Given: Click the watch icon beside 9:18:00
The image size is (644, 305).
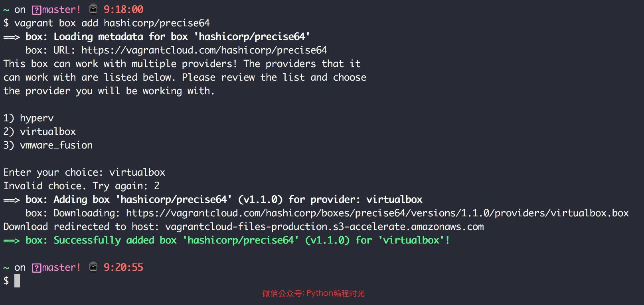Looking at the screenshot, I should tap(93, 9).
